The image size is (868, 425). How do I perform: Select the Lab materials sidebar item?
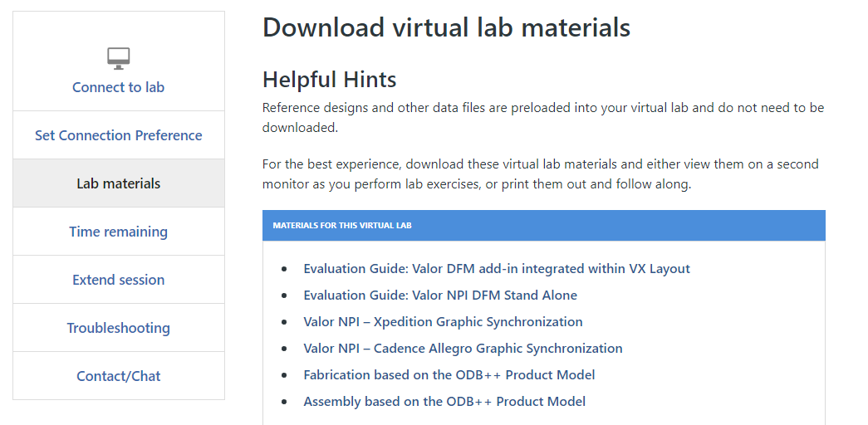coord(119,183)
